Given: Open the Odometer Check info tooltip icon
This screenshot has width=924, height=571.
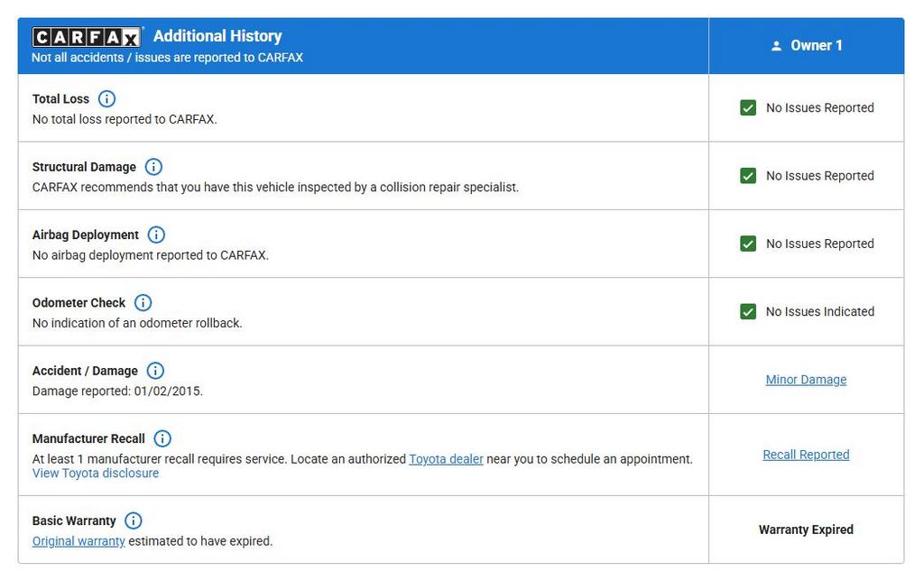Looking at the screenshot, I should (x=143, y=303).
